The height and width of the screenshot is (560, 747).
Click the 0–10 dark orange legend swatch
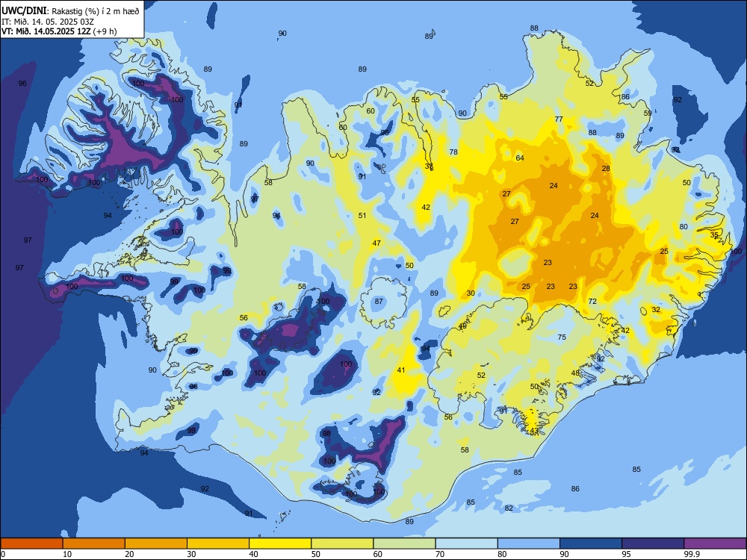pyautogui.click(x=31, y=544)
